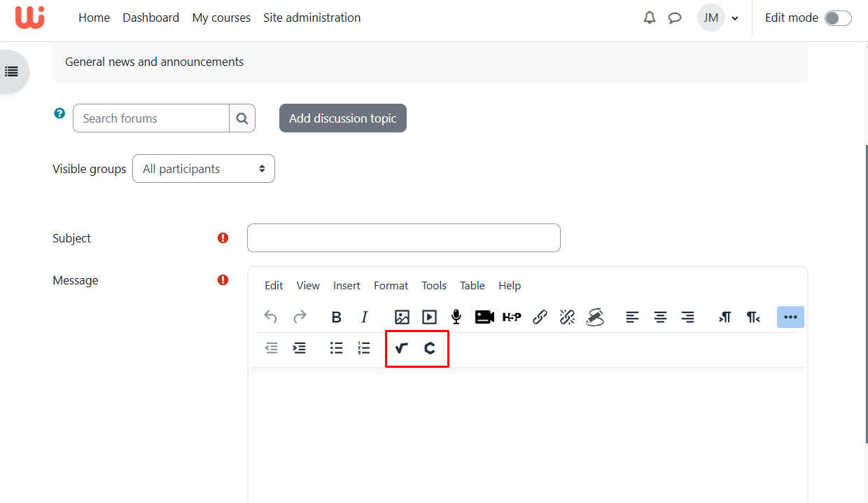Open the course index drawer
Viewport: 868px width, 503px height.
pyautogui.click(x=12, y=71)
